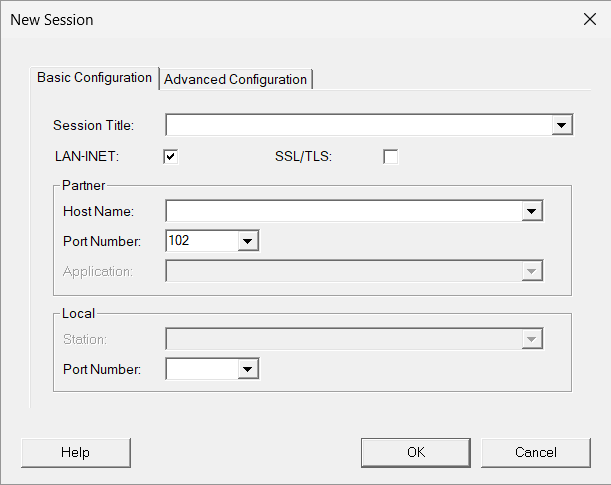Uncheck the LAN-INET checkbox
This screenshot has height=485, width=611.
pyautogui.click(x=171, y=157)
